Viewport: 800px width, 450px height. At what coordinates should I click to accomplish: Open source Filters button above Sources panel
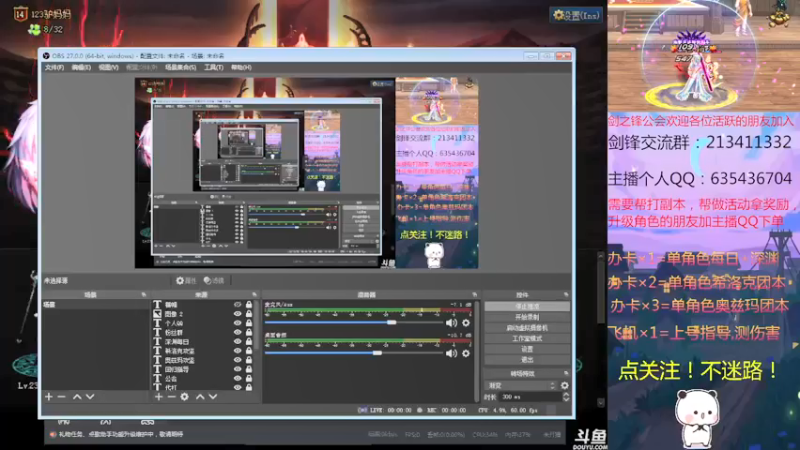tap(214, 281)
